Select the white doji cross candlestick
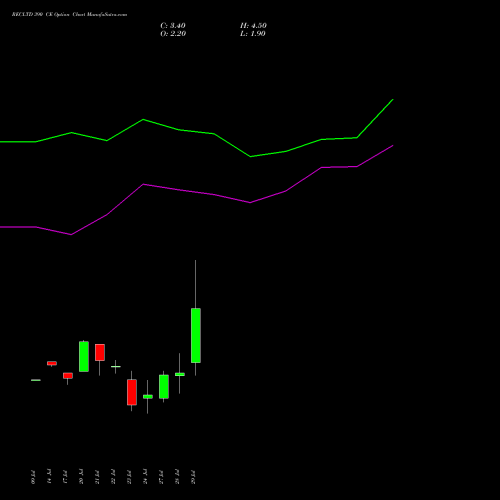Image resolution: width=500 pixels, height=500 pixels. pos(116,367)
